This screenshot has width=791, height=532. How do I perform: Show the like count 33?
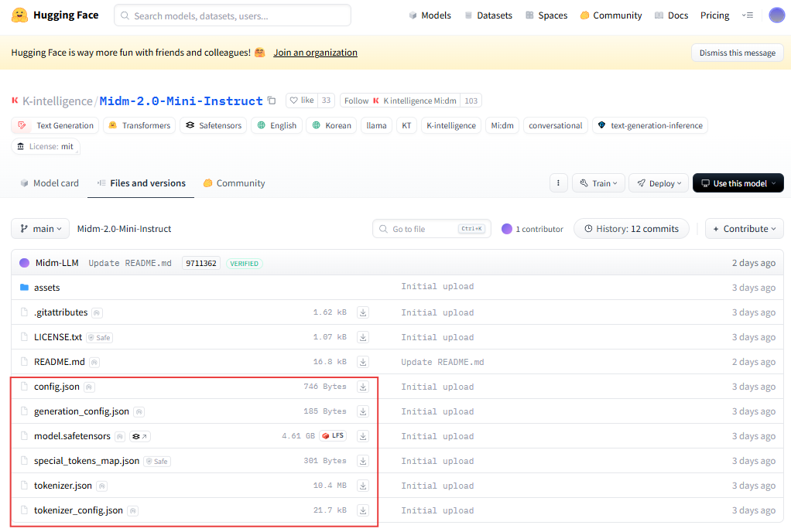coord(327,101)
